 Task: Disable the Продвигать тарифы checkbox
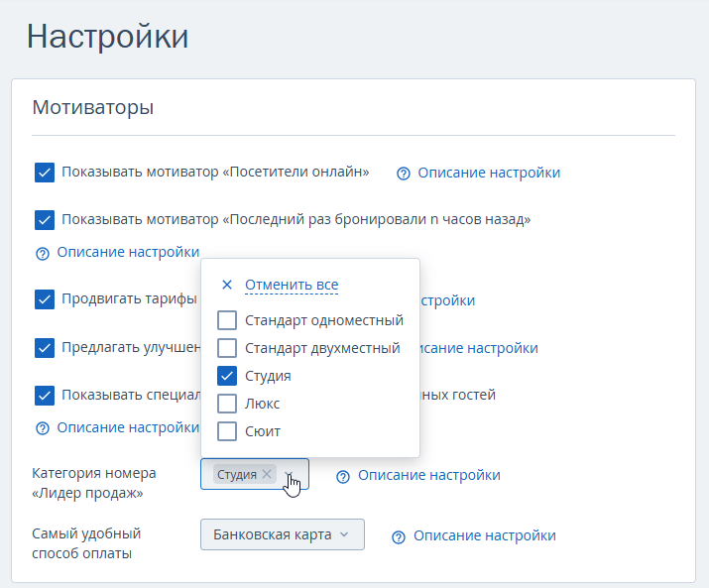(x=45, y=299)
